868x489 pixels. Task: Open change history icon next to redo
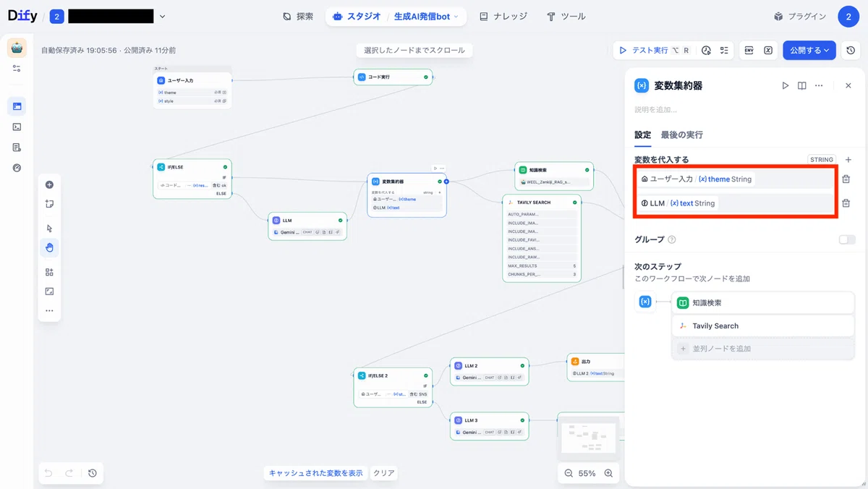point(93,473)
